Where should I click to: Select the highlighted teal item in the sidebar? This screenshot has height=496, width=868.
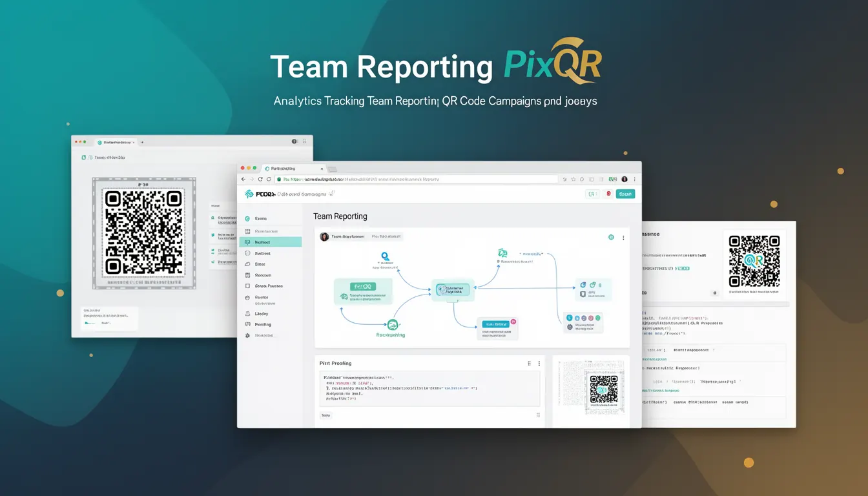tap(270, 242)
